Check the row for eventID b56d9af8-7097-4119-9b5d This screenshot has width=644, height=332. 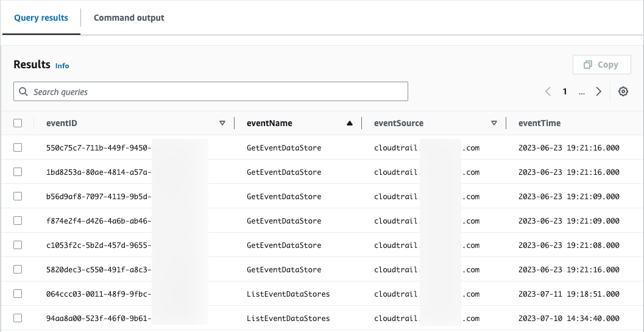click(18, 196)
